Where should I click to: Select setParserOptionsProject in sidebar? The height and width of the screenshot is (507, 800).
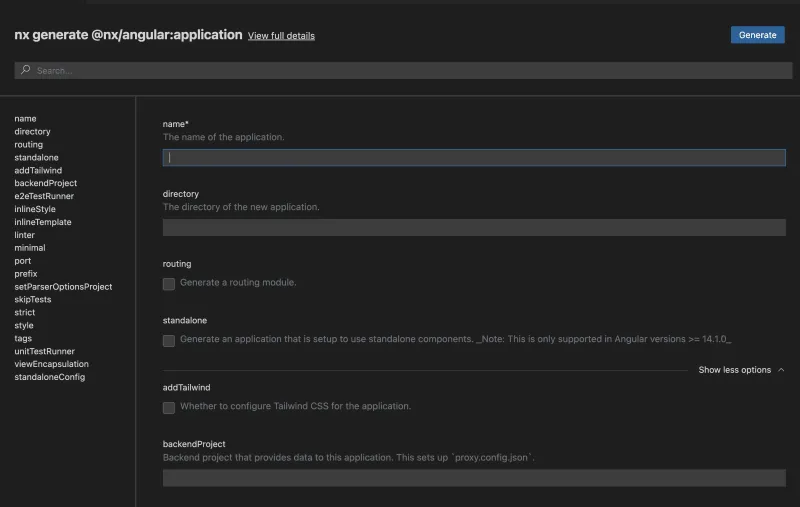[63, 287]
